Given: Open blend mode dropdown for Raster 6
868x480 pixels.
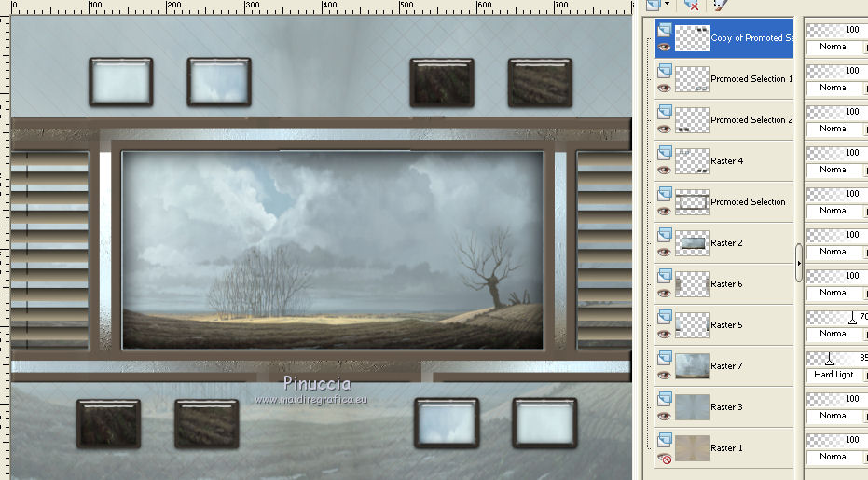Looking at the screenshot, I should click(x=837, y=293).
